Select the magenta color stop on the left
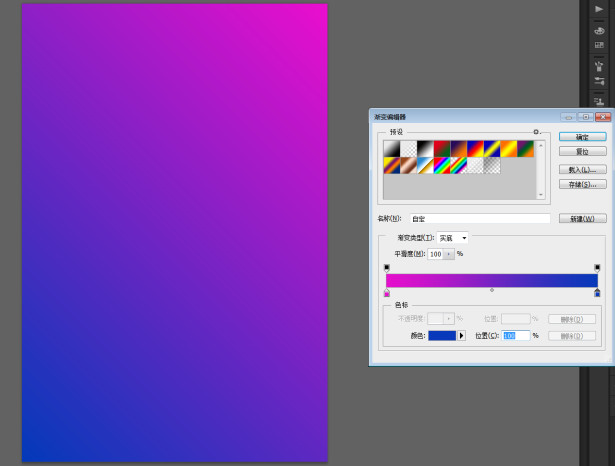 click(x=387, y=293)
